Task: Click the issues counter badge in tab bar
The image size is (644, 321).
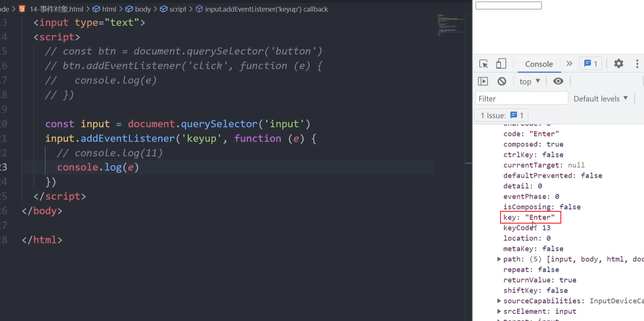Action: 590,64
